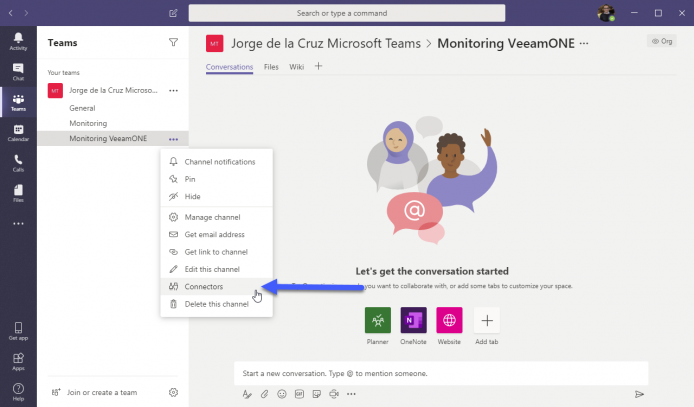This screenshot has width=694, height=407.
Task: Click the attach paperclip icon below message box
Action: (264, 394)
